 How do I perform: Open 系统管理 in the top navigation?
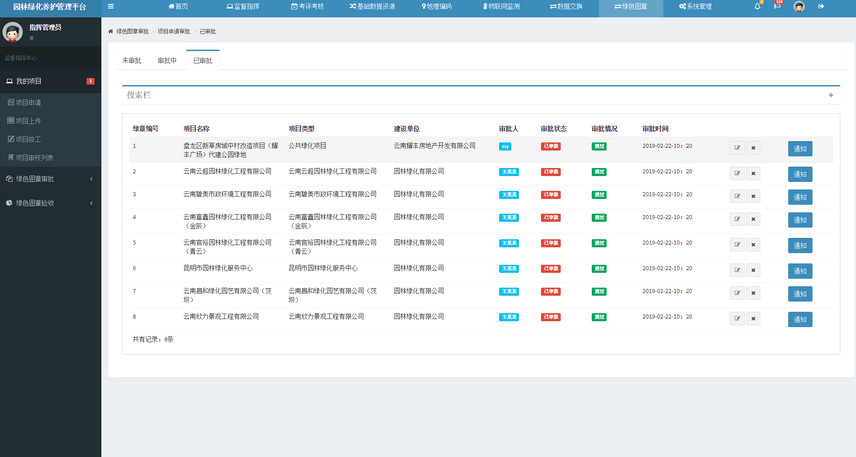(x=695, y=6)
